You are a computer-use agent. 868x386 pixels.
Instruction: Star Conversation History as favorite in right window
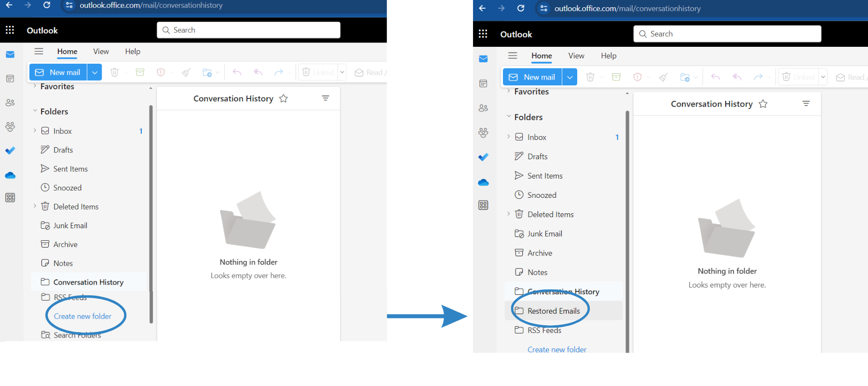pos(763,104)
